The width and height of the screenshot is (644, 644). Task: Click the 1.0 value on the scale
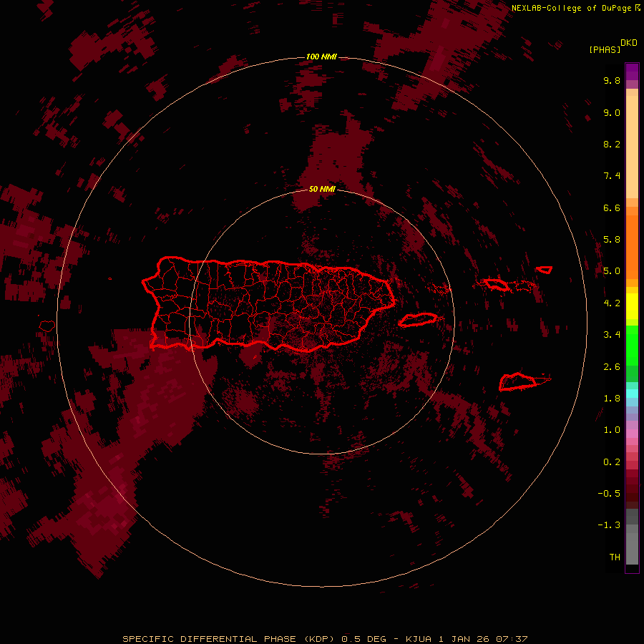point(612,430)
